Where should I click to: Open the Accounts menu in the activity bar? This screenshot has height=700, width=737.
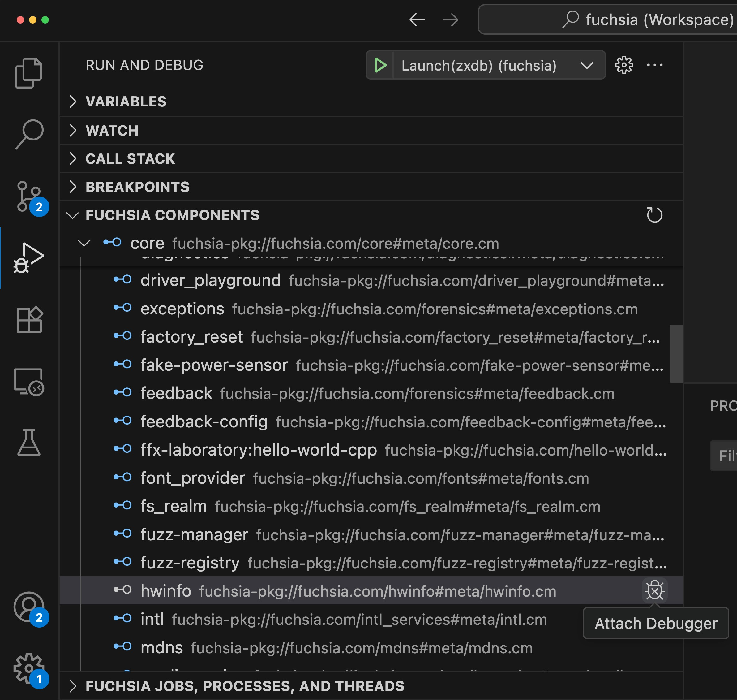(30, 607)
